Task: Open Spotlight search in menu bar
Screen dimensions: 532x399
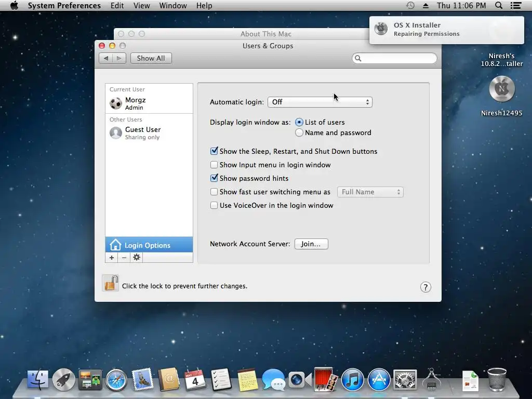Action: (499, 5)
